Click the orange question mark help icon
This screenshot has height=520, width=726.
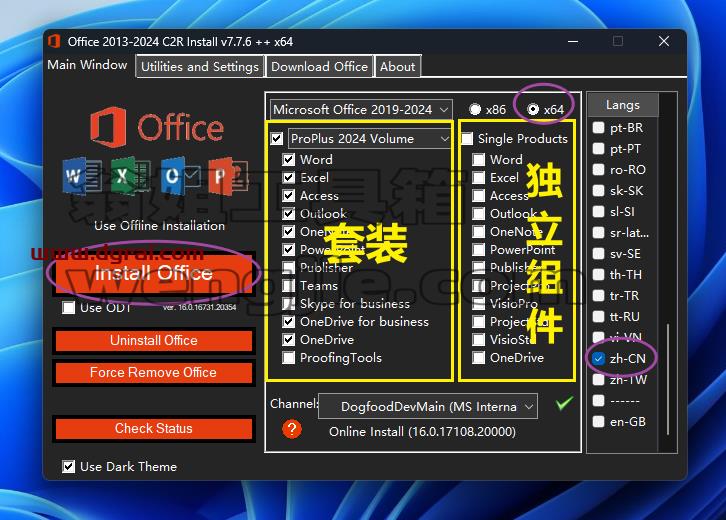292,429
